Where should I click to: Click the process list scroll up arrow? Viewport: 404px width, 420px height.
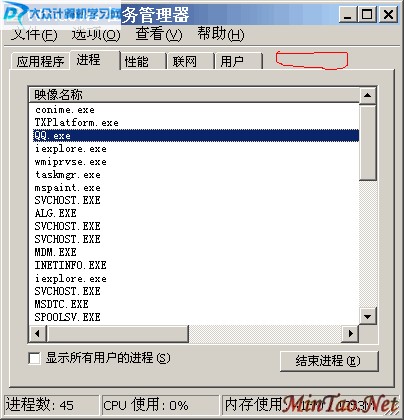[368, 96]
